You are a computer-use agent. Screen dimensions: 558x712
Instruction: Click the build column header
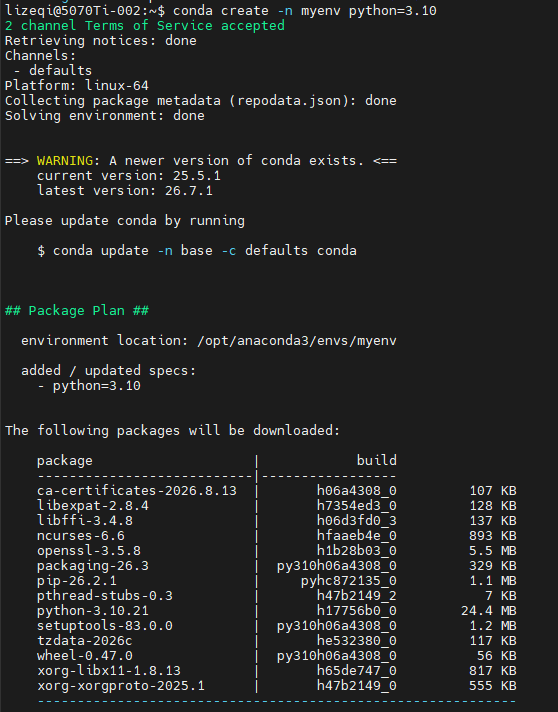377,460
